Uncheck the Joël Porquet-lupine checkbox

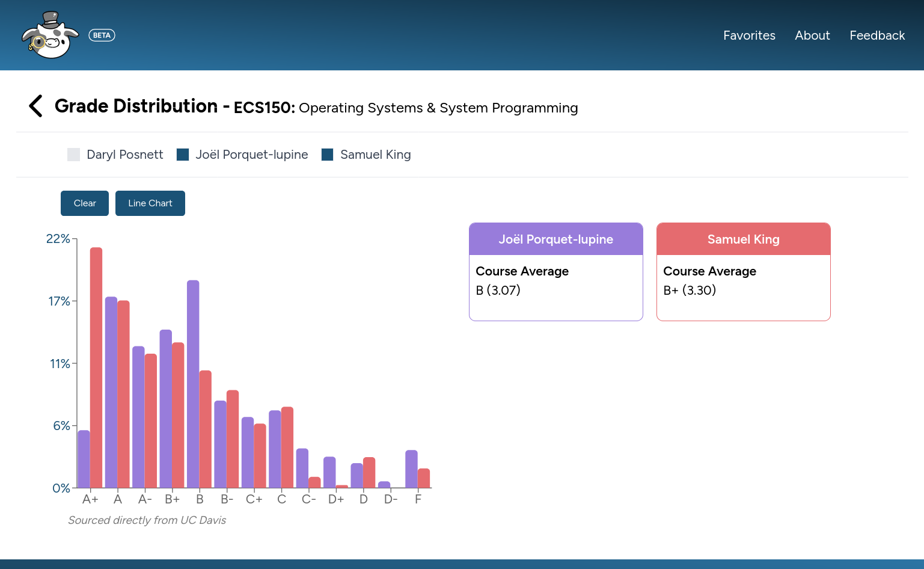[183, 155]
